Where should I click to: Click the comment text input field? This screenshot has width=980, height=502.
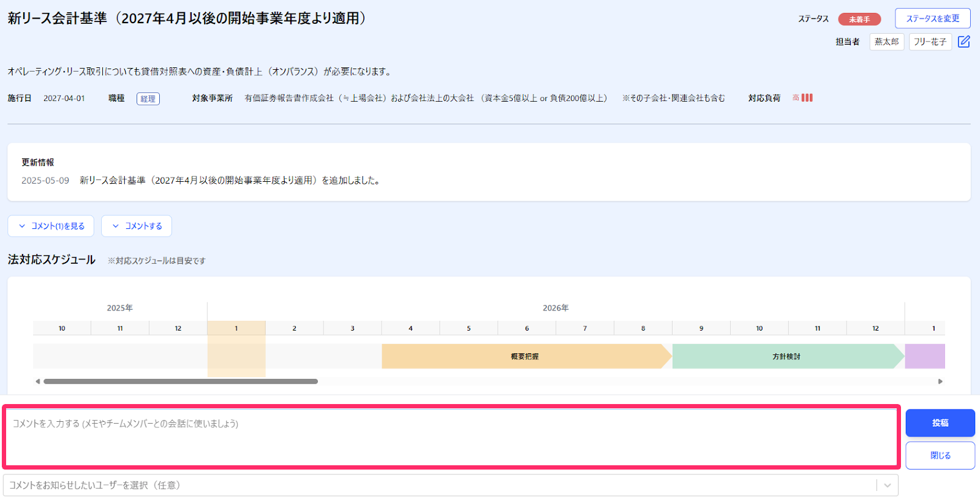451,436
